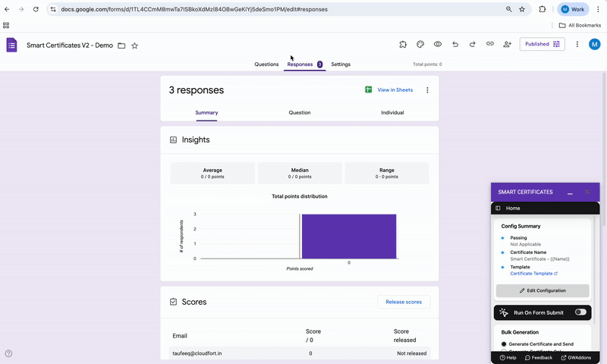Open the Work profile button
Screen dimensions: 607x364
point(573,9)
